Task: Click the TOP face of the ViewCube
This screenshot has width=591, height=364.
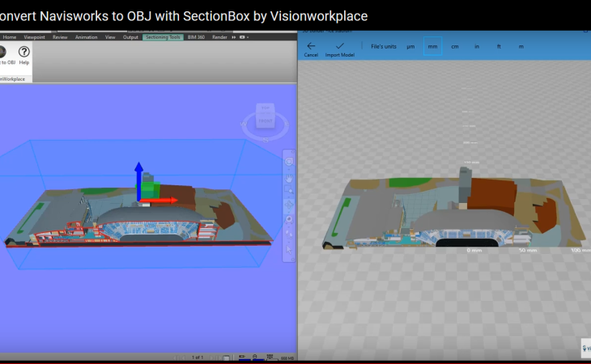Action: 266,108
